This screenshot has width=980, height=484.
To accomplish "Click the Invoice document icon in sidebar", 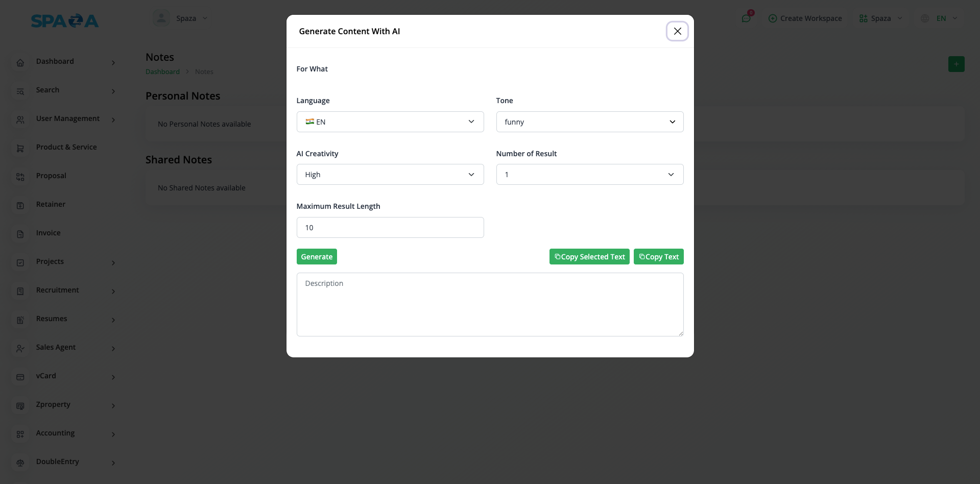I will [x=20, y=234].
